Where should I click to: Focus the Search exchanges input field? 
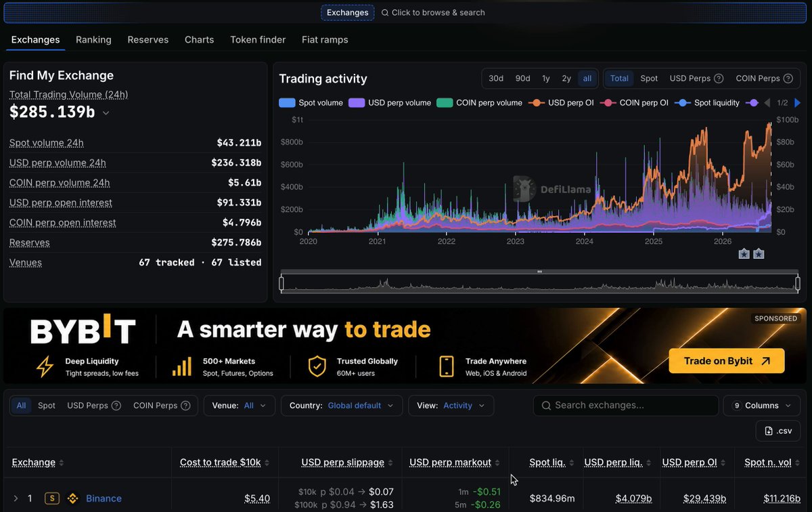coord(626,406)
